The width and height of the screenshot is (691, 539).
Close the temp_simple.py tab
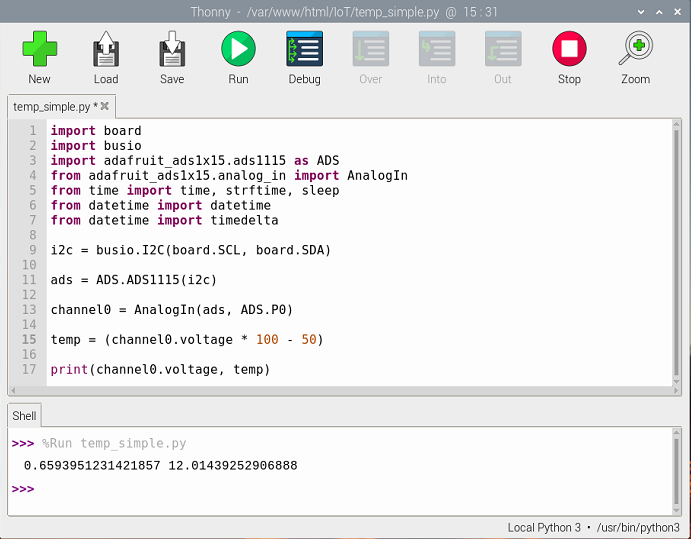coord(105,105)
